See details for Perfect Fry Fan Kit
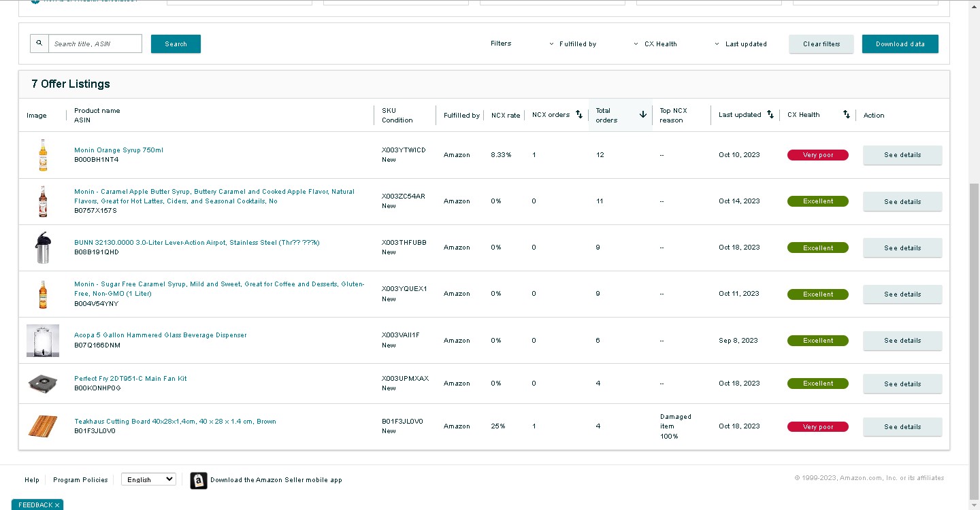This screenshot has height=510, width=980. click(902, 384)
